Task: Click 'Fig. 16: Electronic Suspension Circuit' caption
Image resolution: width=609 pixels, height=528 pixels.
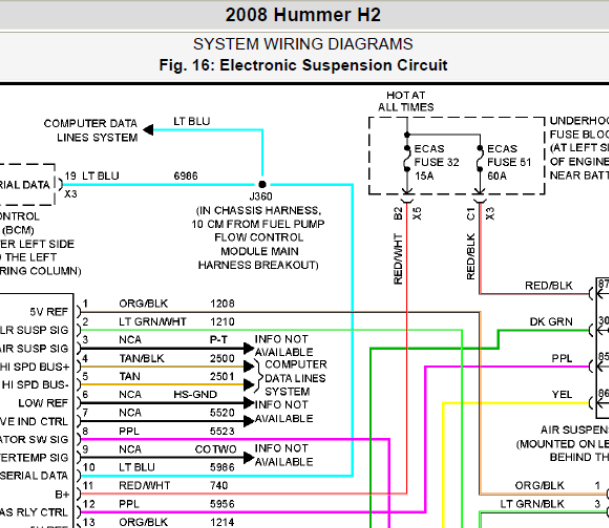Action: click(x=303, y=65)
